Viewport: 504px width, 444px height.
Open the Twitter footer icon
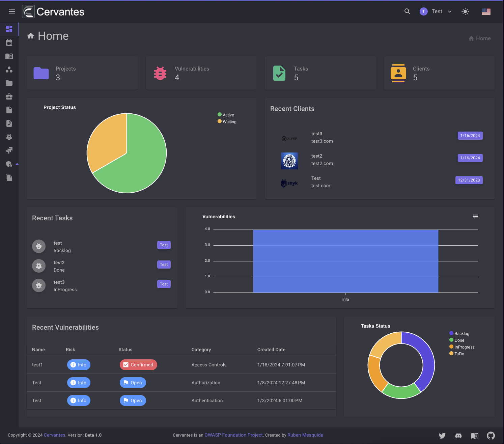point(442,436)
